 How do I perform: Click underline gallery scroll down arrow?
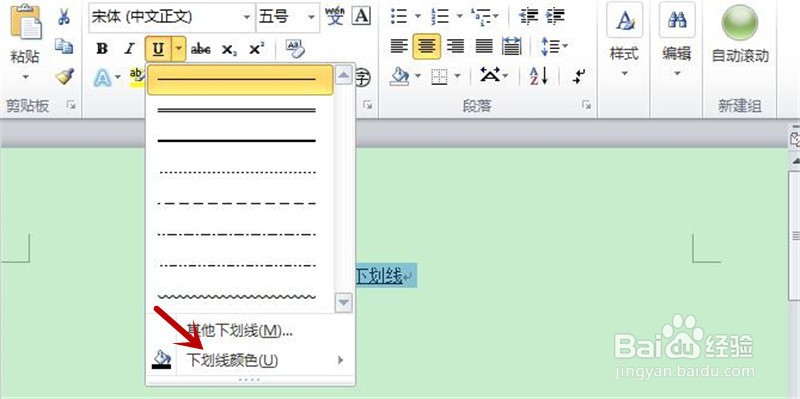(344, 302)
